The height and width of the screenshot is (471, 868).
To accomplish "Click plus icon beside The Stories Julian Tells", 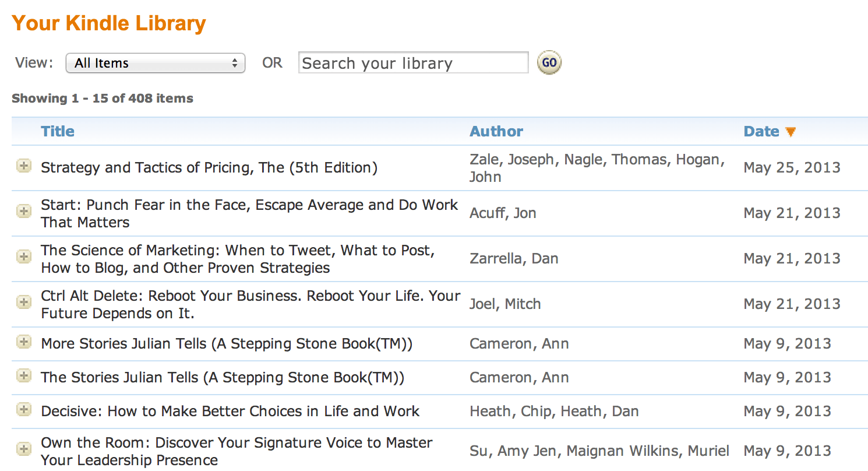I will (x=23, y=376).
